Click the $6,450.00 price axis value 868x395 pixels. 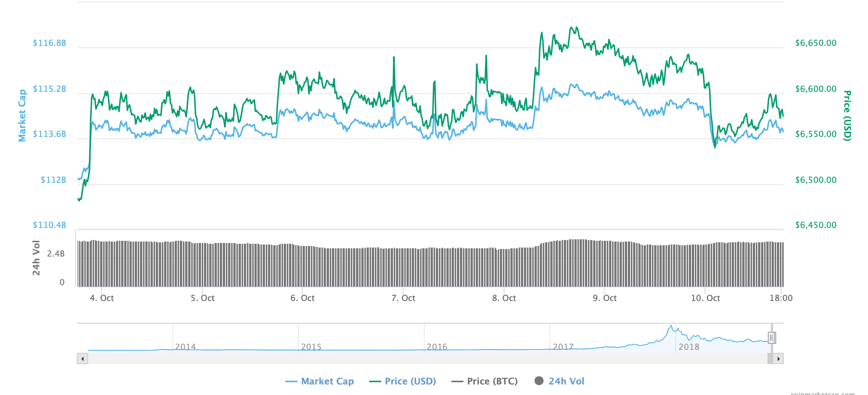click(x=816, y=225)
